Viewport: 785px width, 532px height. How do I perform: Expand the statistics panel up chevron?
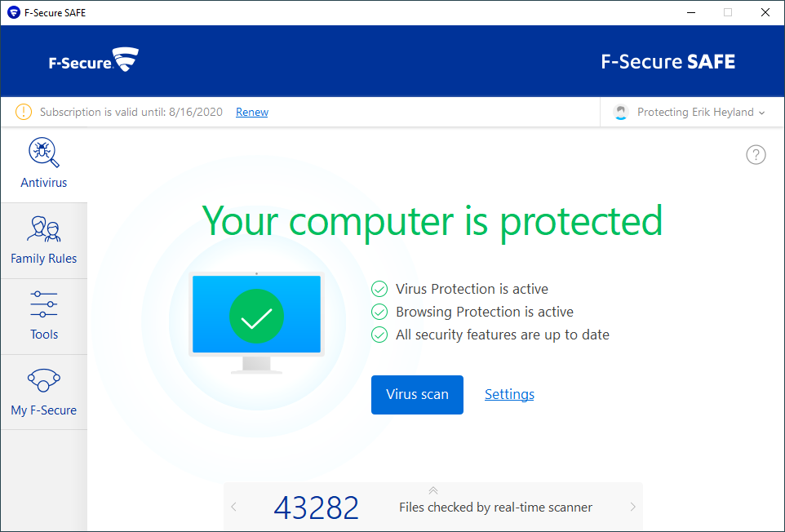[x=433, y=490]
